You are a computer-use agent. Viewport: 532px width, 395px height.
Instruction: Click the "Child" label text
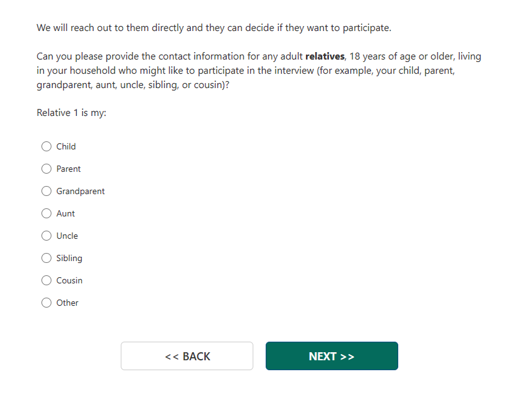[x=66, y=146]
